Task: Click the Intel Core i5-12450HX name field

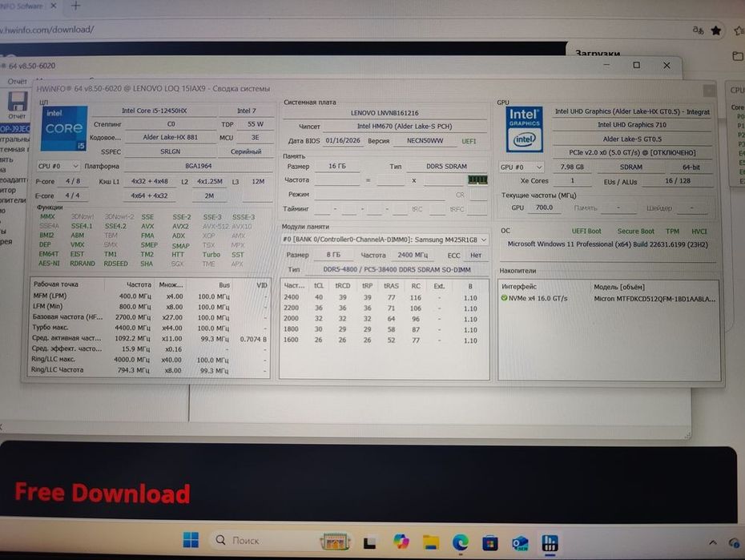Action: (154, 111)
